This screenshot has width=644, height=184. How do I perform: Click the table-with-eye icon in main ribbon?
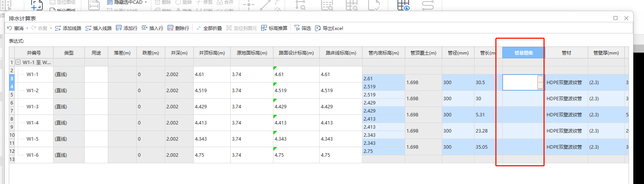pyautogui.click(x=403, y=5)
